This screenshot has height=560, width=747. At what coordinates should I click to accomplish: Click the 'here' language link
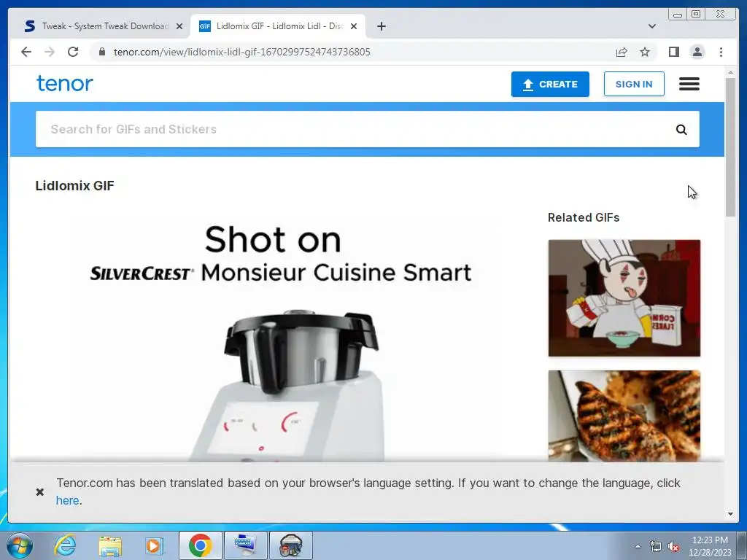67,500
